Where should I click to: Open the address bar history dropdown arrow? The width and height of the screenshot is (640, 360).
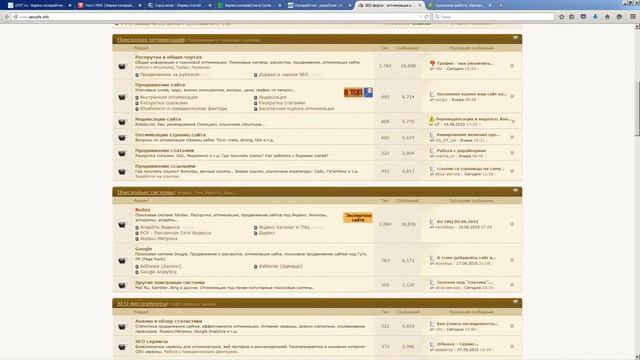pyautogui.click(x=420, y=17)
